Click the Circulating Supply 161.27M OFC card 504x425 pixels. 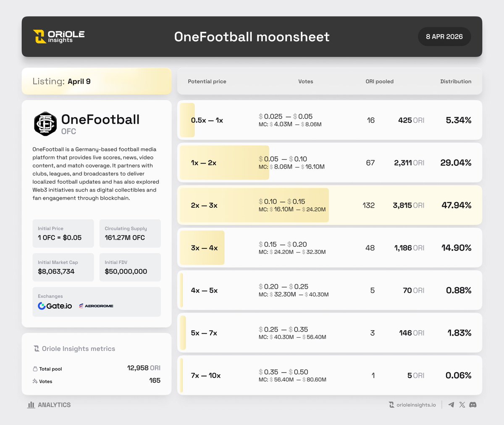tap(130, 233)
